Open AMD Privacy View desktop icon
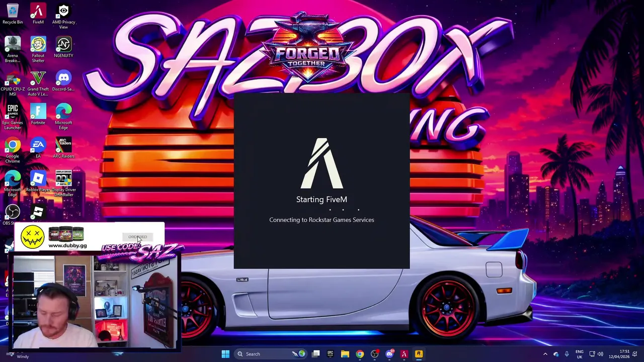Viewport: 644px width, 362px height. coord(63,17)
